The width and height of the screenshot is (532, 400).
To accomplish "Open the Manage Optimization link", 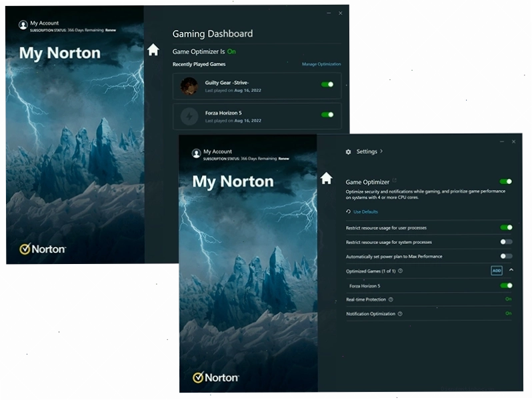I will (321, 64).
